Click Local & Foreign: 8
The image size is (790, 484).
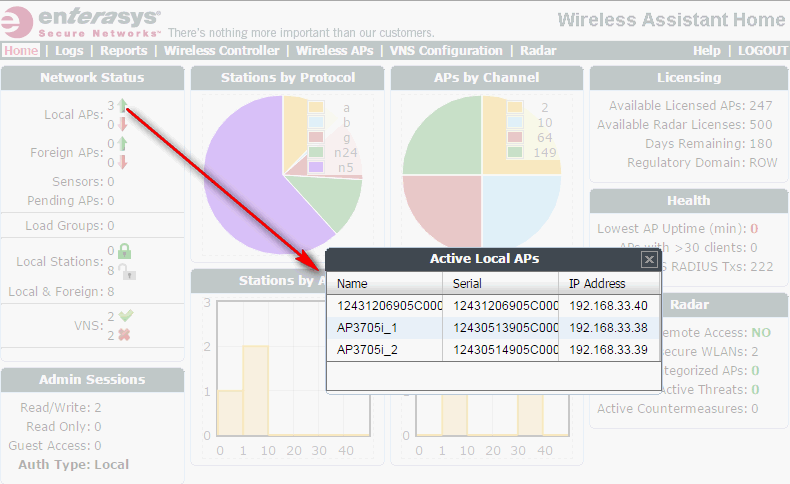(x=61, y=292)
